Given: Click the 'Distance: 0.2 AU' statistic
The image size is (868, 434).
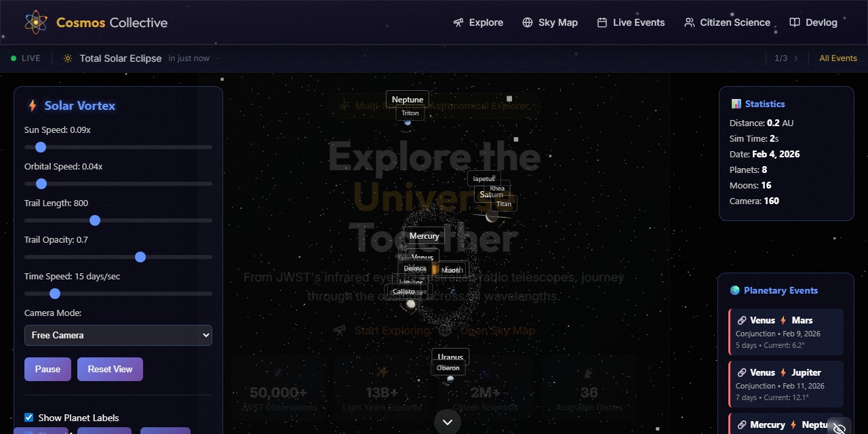Looking at the screenshot, I should pos(762,123).
